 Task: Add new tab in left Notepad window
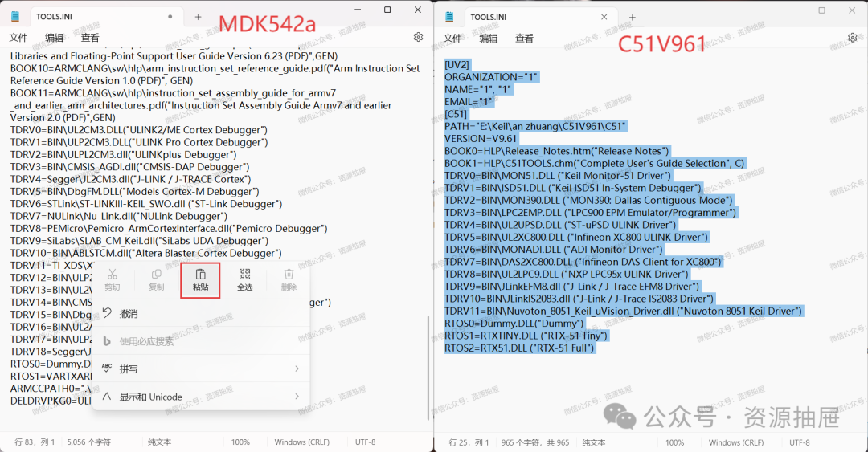(198, 17)
